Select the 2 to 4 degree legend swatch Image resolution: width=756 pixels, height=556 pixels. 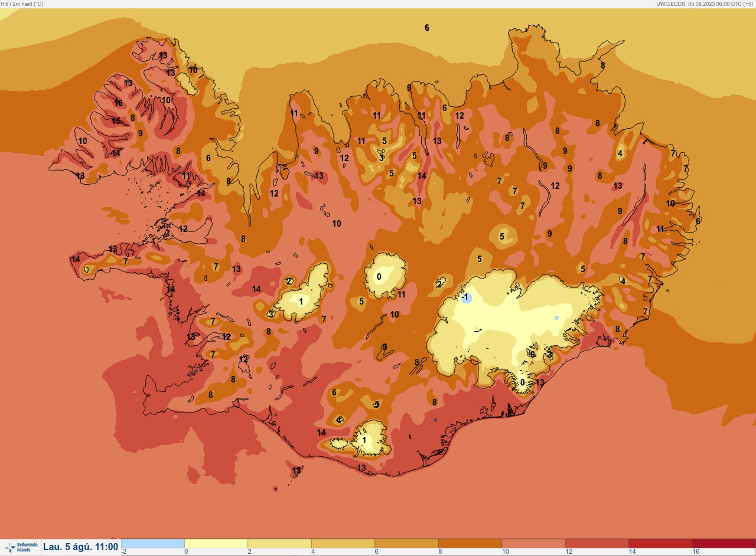point(279,543)
